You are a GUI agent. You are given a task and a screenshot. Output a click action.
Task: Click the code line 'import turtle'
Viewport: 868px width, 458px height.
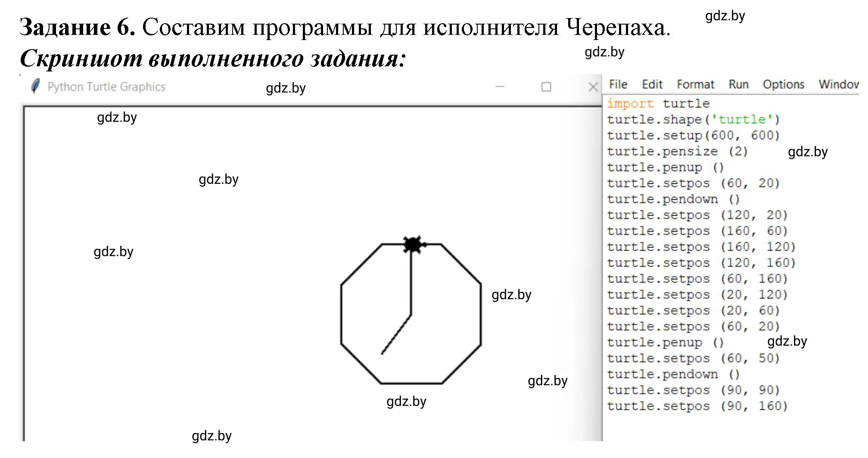point(658,104)
